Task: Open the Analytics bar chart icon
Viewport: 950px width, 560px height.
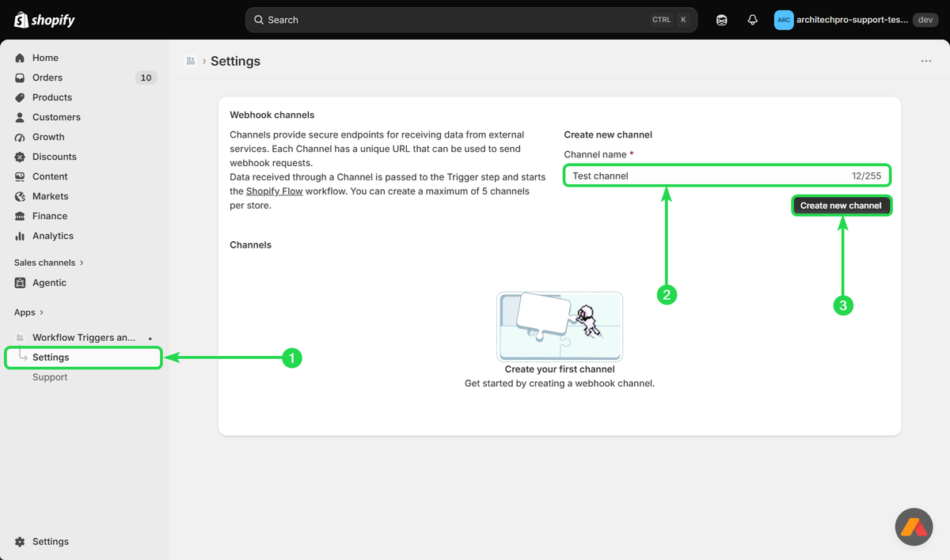Action: coord(20,236)
